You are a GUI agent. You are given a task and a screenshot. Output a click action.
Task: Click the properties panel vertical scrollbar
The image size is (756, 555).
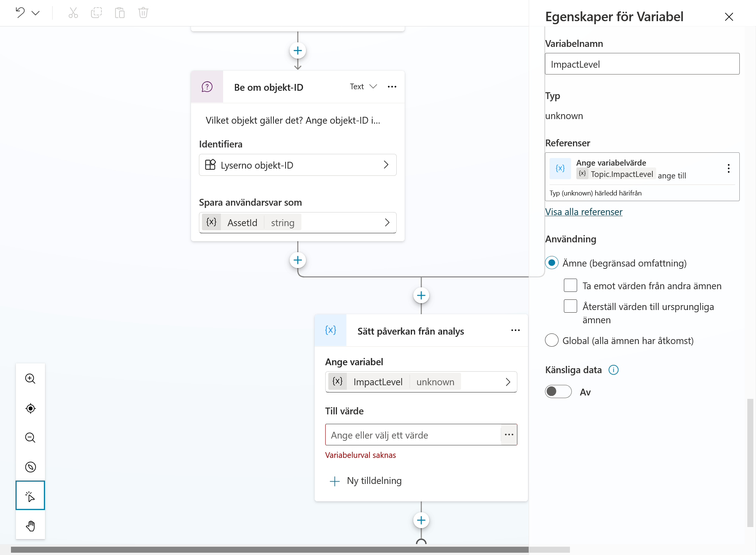point(750,463)
